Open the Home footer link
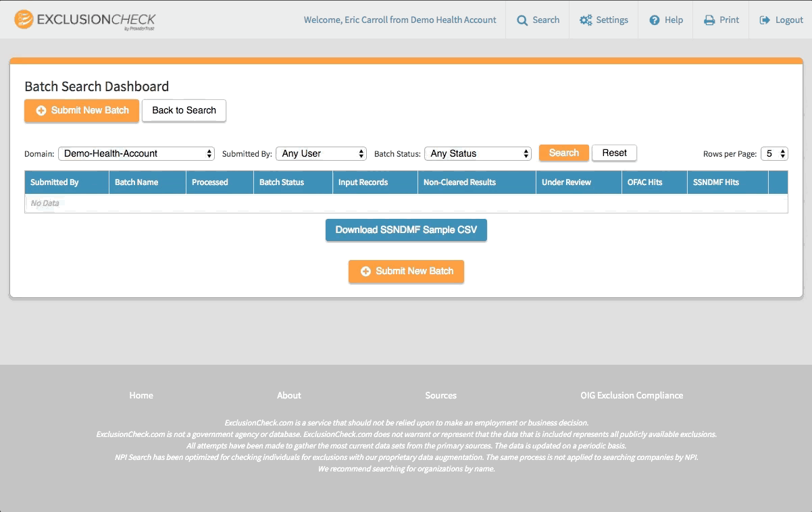The height and width of the screenshot is (512, 812). 141,396
